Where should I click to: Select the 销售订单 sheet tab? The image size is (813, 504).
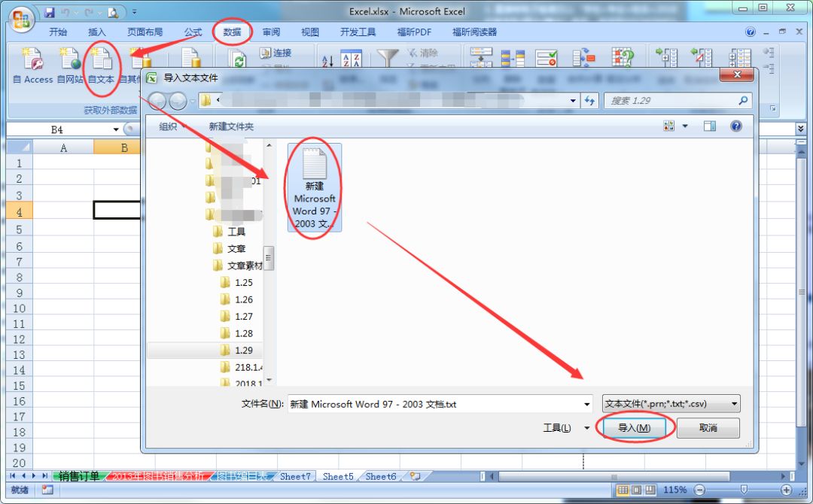click(x=79, y=477)
